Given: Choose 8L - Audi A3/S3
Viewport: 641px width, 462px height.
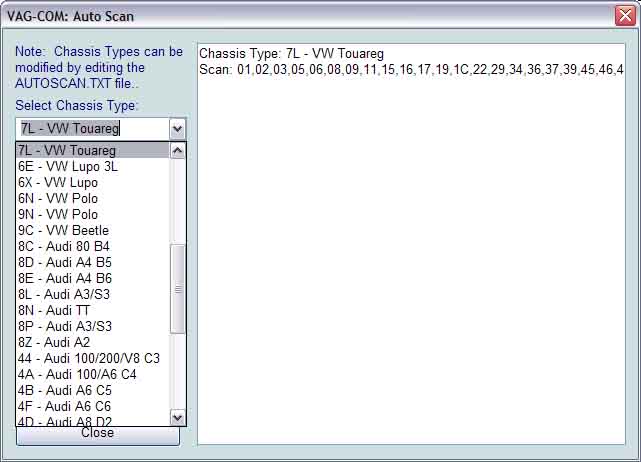Looking at the screenshot, I should [93, 294].
